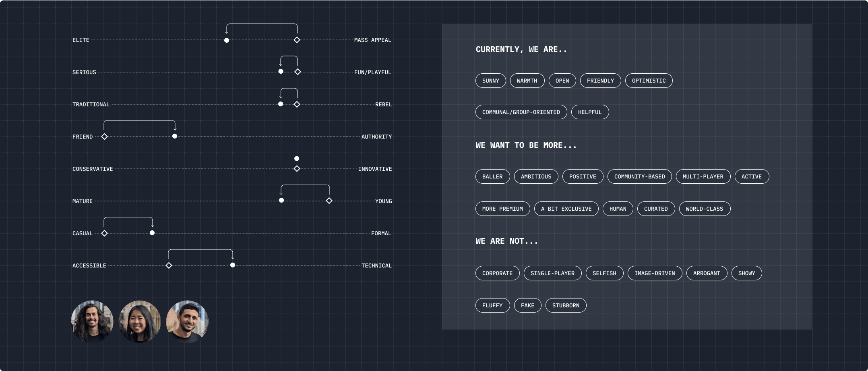
Task: Click the MATURE scale label
Action: click(x=83, y=201)
